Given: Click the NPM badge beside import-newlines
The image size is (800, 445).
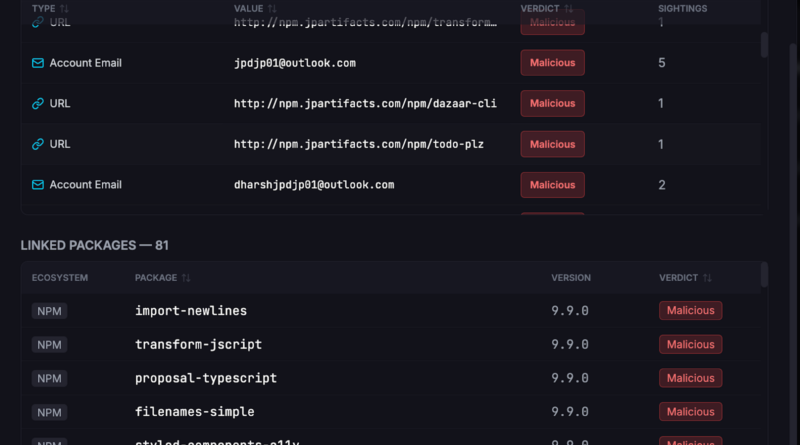Looking at the screenshot, I should [49, 311].
